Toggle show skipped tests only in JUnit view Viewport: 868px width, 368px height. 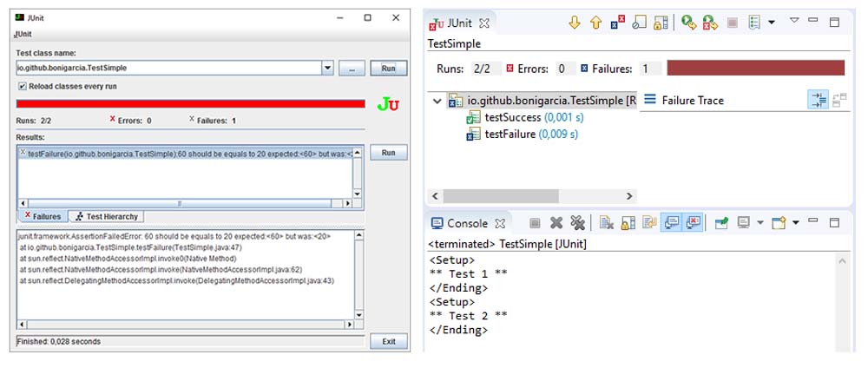640,23
